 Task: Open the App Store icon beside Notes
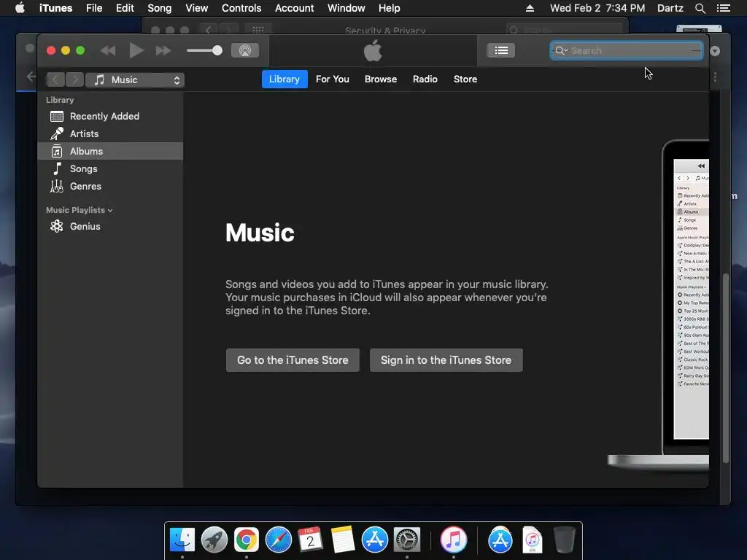pyautogui.click(x=375, y=540)
